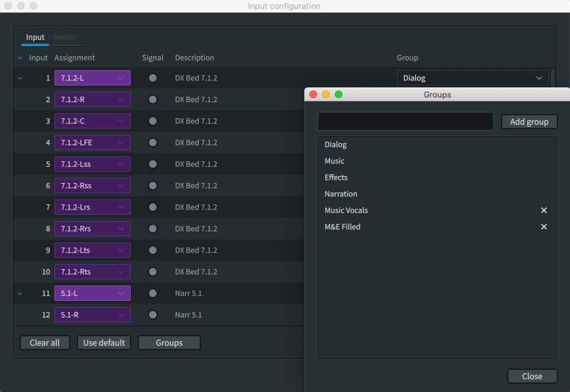The width and height of the screenshot is (570, 392).
Task: Click the Clear all button
Action: point(44,343)
